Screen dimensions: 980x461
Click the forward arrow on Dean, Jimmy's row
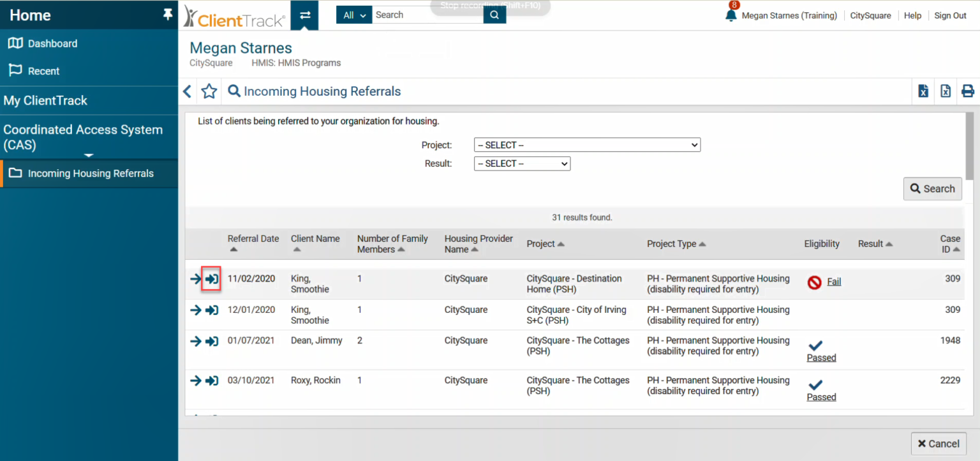[x=195, y=341]
